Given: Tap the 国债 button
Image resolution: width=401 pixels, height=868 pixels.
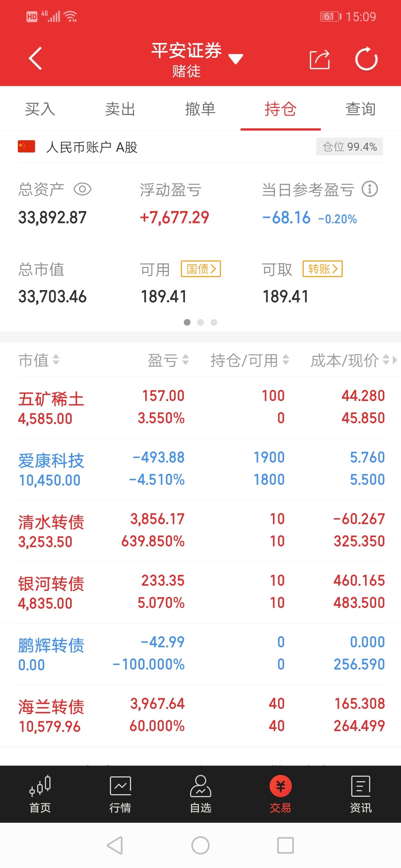Looking at the screenshot, I should click(201, 269).
